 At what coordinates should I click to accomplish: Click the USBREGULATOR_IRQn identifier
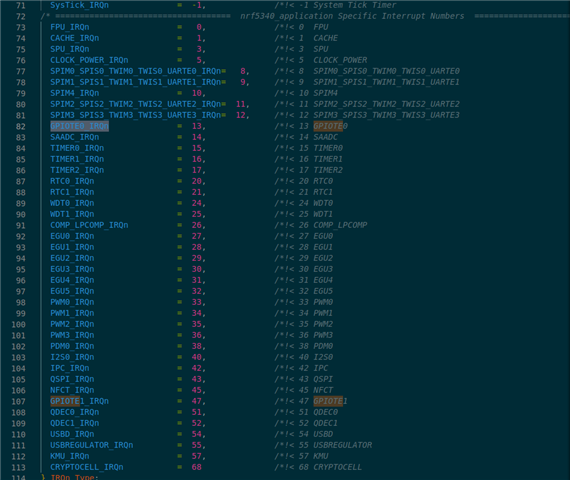tap(92, 445)
